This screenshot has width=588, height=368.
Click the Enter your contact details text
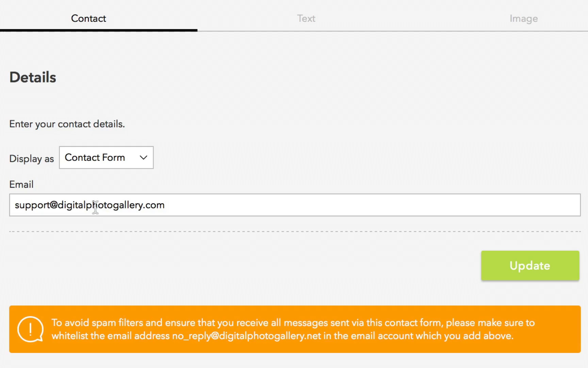click(67, 124)
